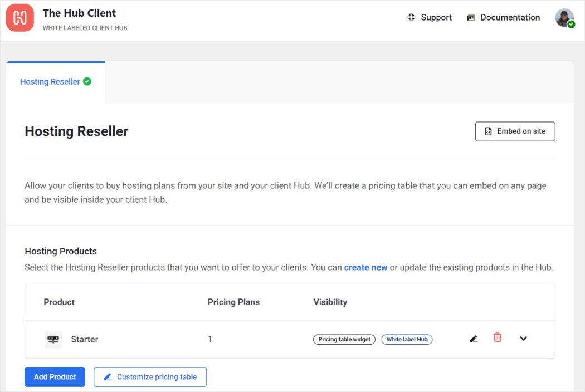Viewport: 585px width, 392px height.
Task: Switch to the Hosting Reseller tab
Action: [56, 82]
